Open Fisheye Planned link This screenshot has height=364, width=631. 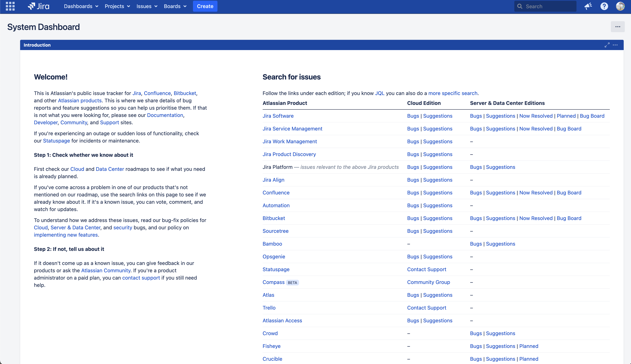pos(529,346)
